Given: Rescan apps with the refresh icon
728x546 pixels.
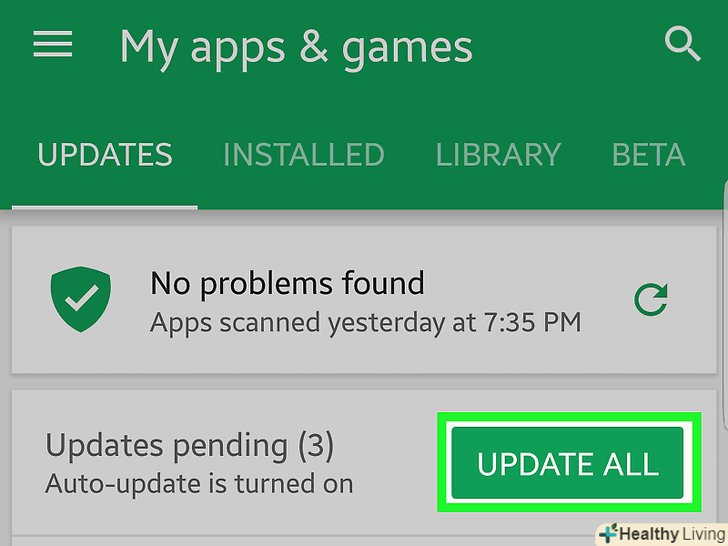Looking at the screenshot, I should 651,299.
